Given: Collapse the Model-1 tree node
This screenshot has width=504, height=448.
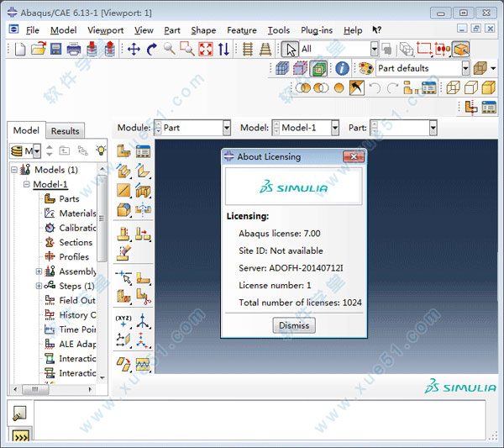Looking at the screenshot, I should tap(27, 184).
